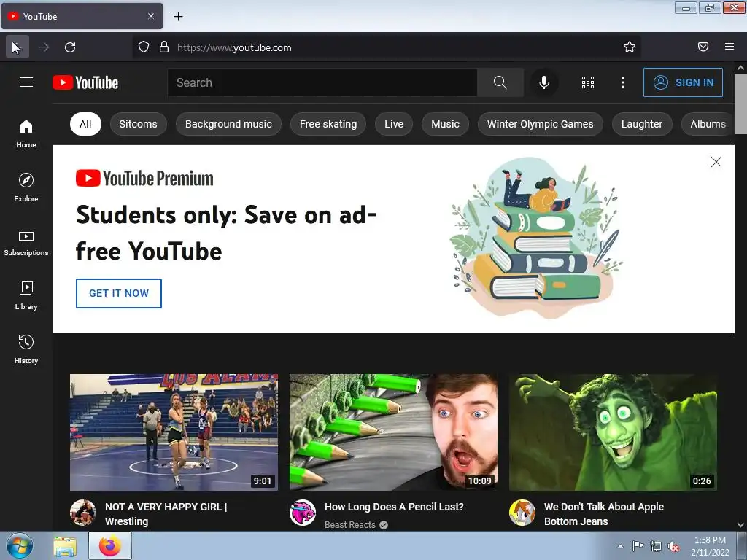The height and width of the screenshot is (560, 747).
Task: Open the Beast Reacts channel avatar
Action: pos(303,513)
